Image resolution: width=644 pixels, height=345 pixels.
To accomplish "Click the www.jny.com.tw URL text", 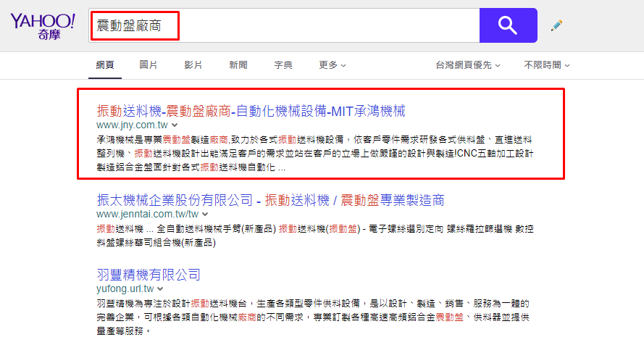I will click(x=133, y=125).
